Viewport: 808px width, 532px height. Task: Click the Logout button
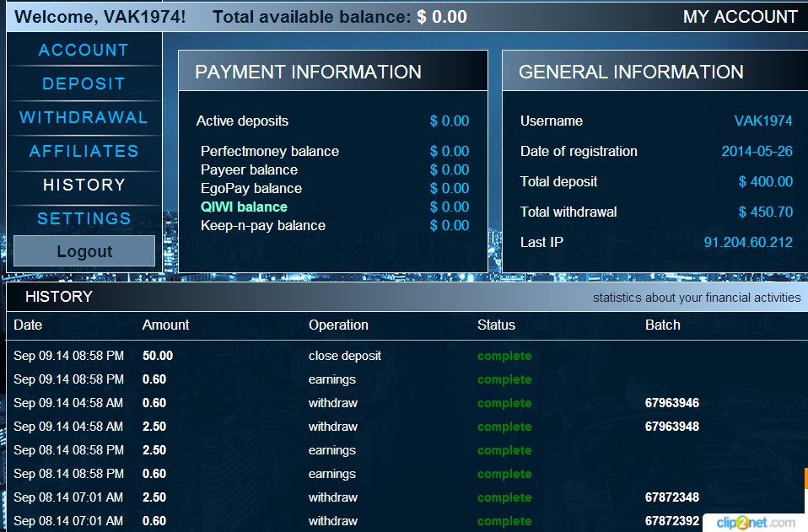84,251
